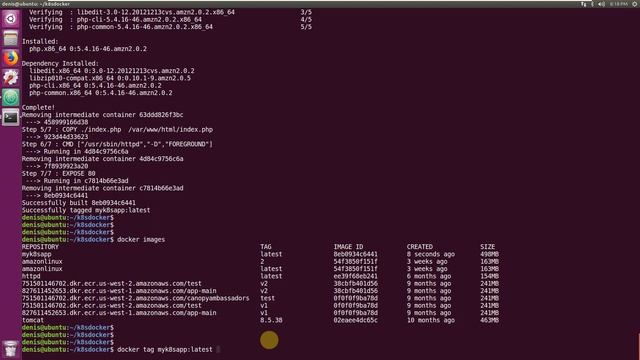Click the verifying progress '3/5'
Image resolution: width=640 pixels, height=360 pixels.
coord(306,12)
